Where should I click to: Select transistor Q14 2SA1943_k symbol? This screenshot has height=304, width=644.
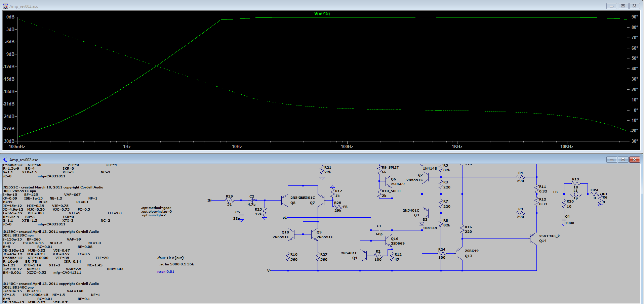point(533,238)
